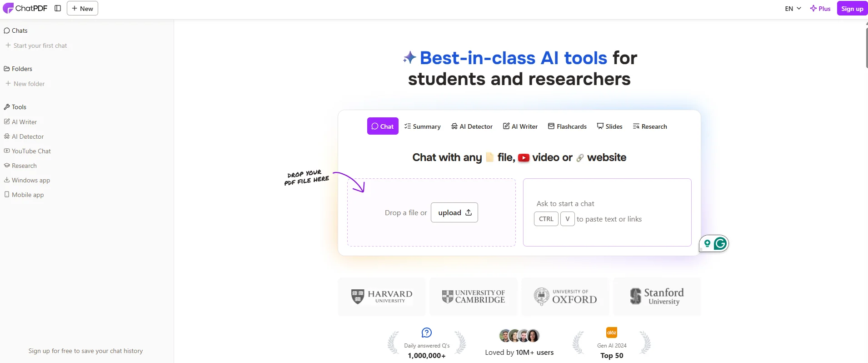Open AI Detector in the sidebar
Image resolution: width=868 pixels, height=363 pixels.
pos(27,136)
